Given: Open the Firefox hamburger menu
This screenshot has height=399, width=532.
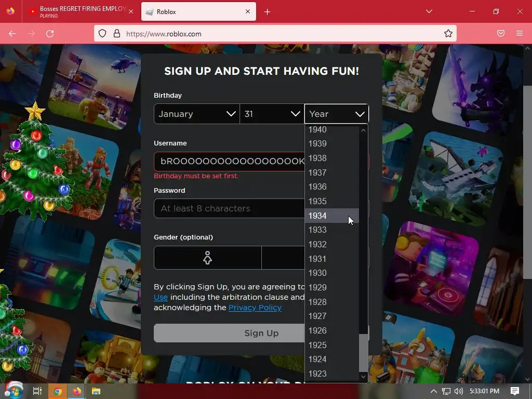Looking at the screenshot, I should (520, 34).
